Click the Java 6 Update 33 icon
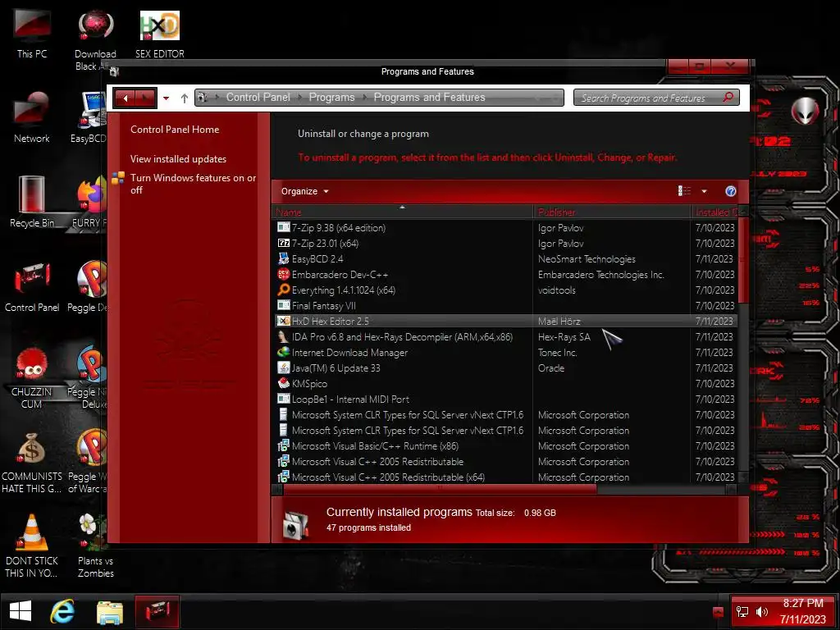Image resolution: width=840 pixels, height=630 pixels. coord(283,368)
